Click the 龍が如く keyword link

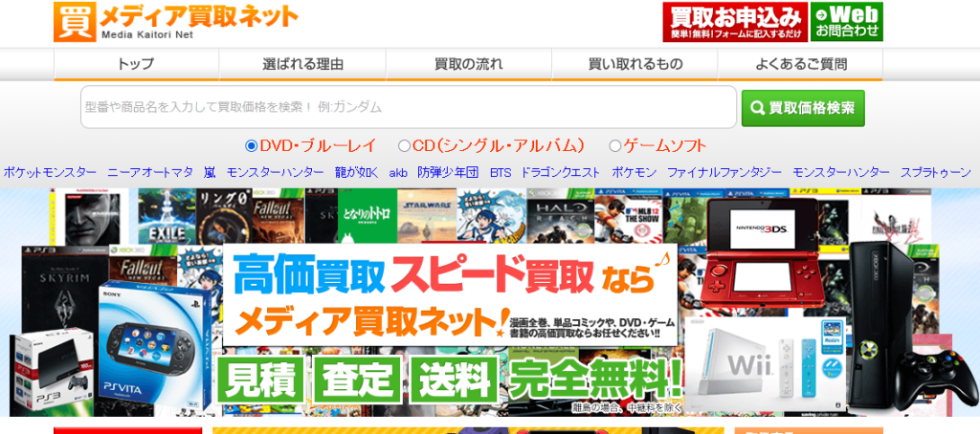click(x=357, y=172)
